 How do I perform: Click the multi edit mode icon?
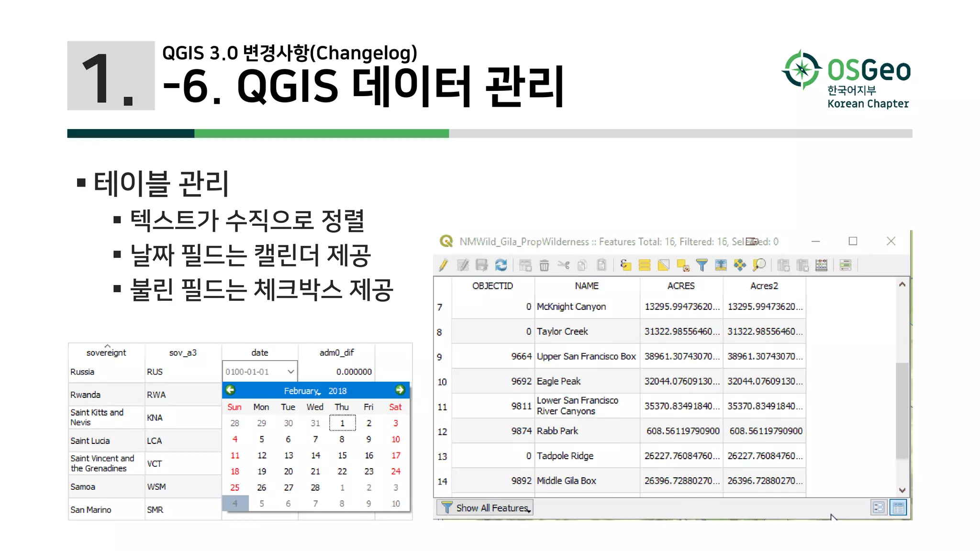click(463, 265)
